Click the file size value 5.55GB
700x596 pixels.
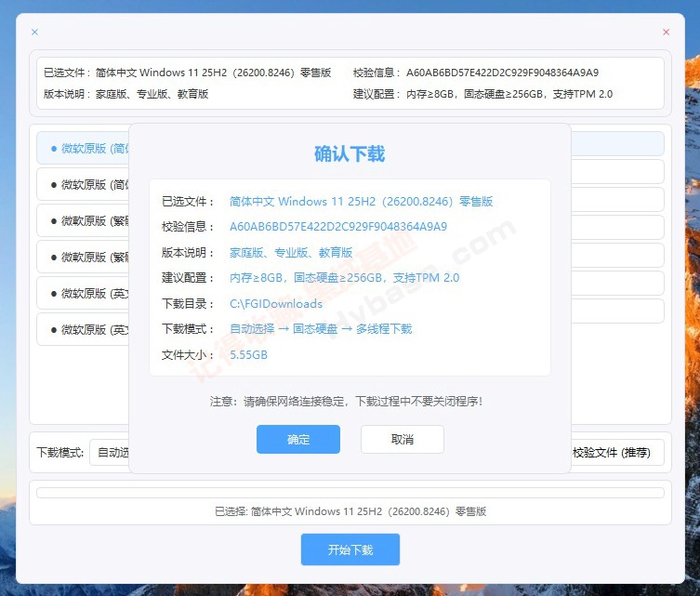(248, 355)
